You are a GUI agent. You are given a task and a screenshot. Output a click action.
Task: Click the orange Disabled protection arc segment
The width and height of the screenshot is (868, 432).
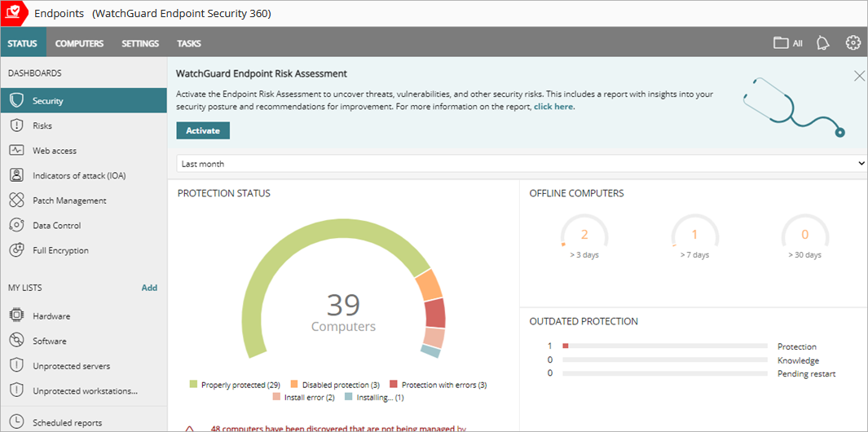click(x=429, y=286)
